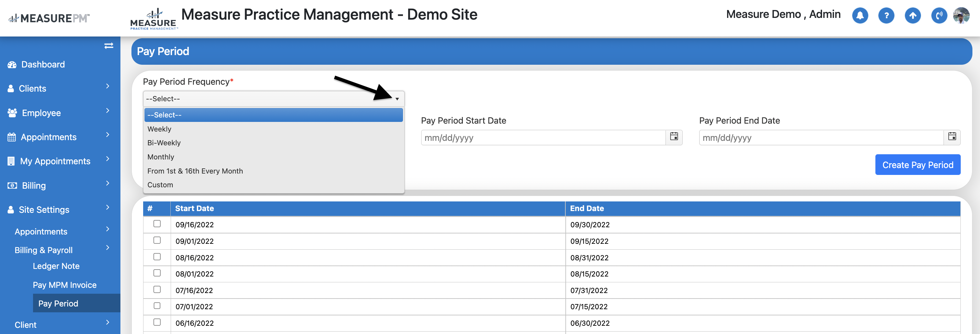Collapse the Site Settings chevron
Screen dimensions: 980x334
[x=108, y=207]
